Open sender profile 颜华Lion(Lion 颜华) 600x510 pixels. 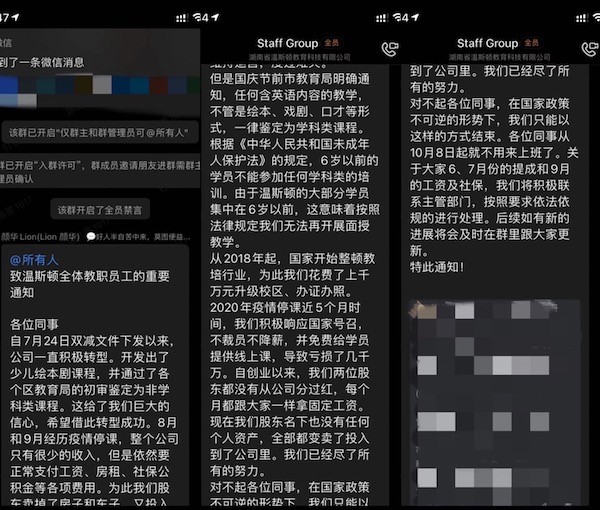40,237
